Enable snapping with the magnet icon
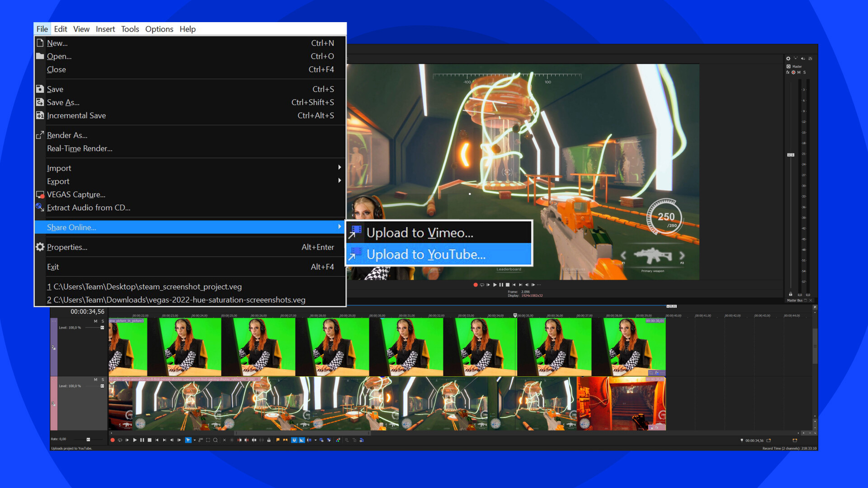 pos(294,440)
